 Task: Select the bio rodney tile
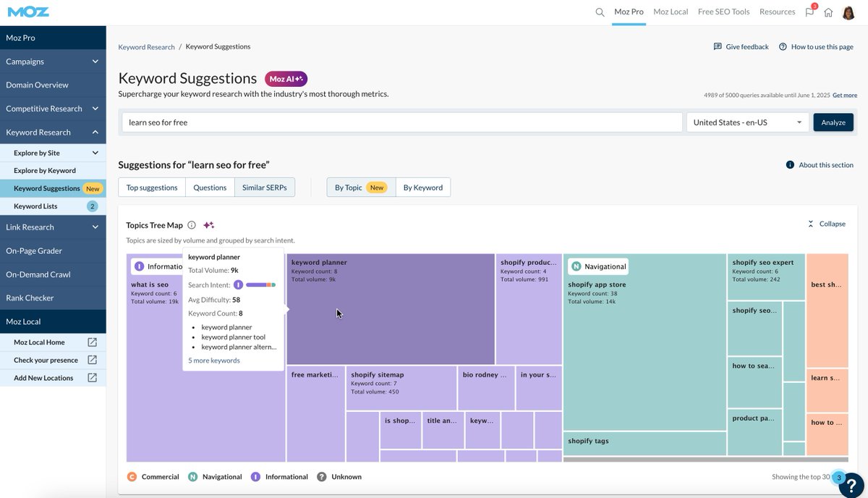click(486, 388)
